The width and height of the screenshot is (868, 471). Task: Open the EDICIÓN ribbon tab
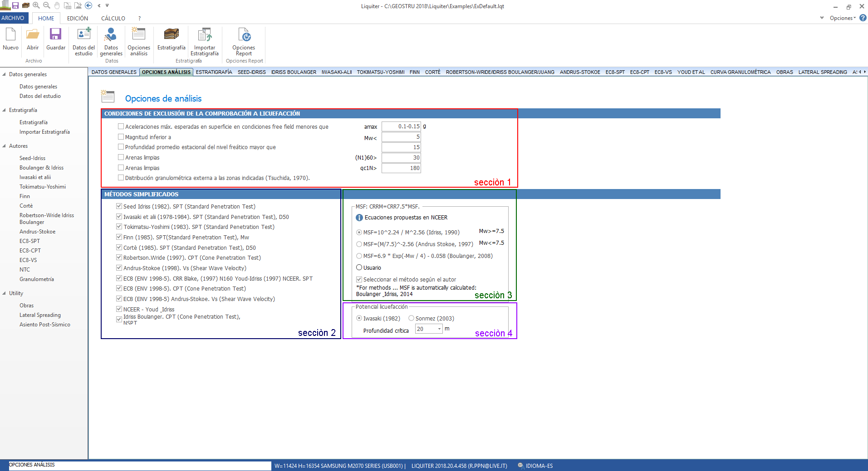(78, 19)
